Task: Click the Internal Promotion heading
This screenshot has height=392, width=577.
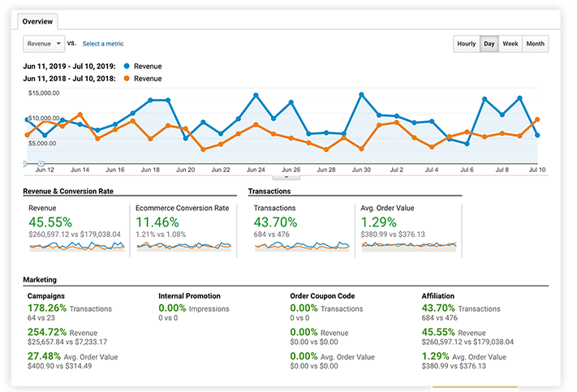Action: tap(190, 296)
